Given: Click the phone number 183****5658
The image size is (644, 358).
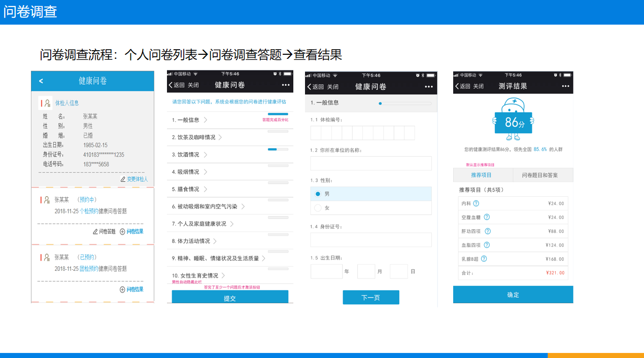Looking at the screenshot, I should pyautogui.click(x=96, y=164).
